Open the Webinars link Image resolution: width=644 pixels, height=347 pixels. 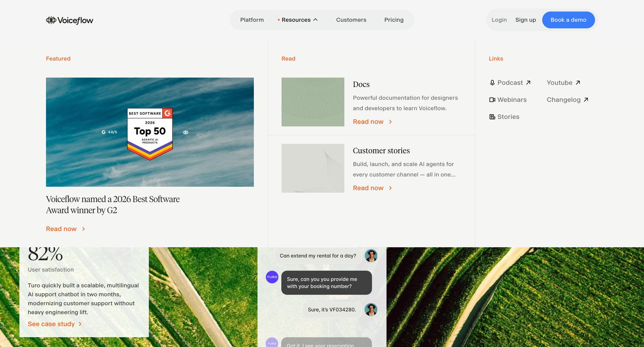pyautogui.click(x=512, y=100)
